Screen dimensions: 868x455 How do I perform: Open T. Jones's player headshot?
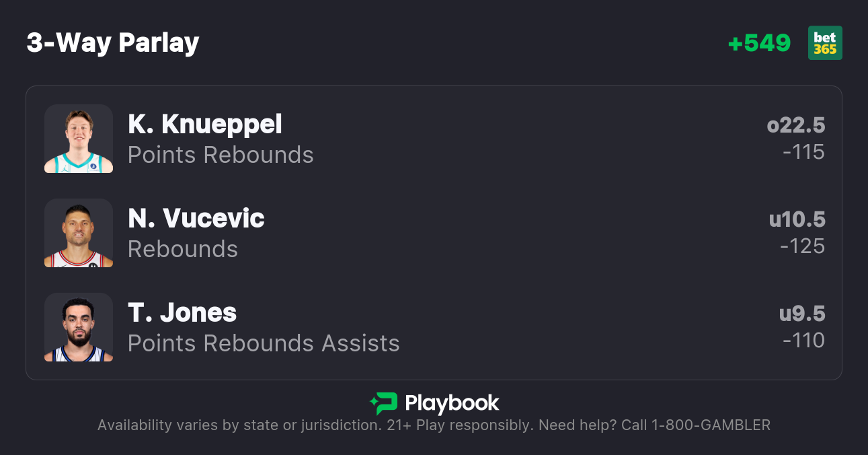tap(79, 327)
